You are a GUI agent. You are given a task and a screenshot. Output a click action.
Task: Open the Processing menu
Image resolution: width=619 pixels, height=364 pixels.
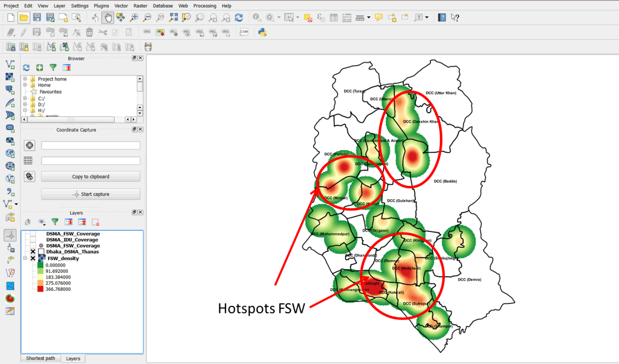click(205, 6)
